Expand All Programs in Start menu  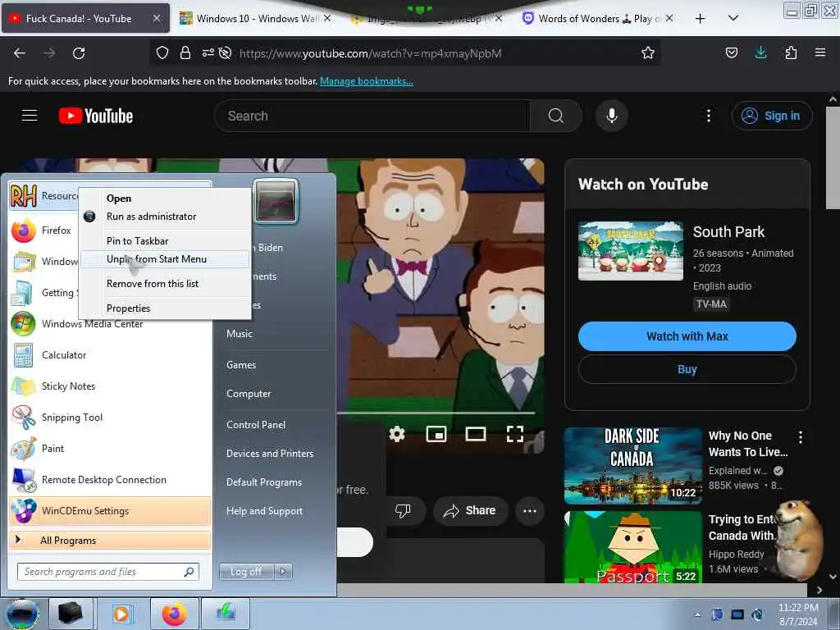click(x=111, y=540)
